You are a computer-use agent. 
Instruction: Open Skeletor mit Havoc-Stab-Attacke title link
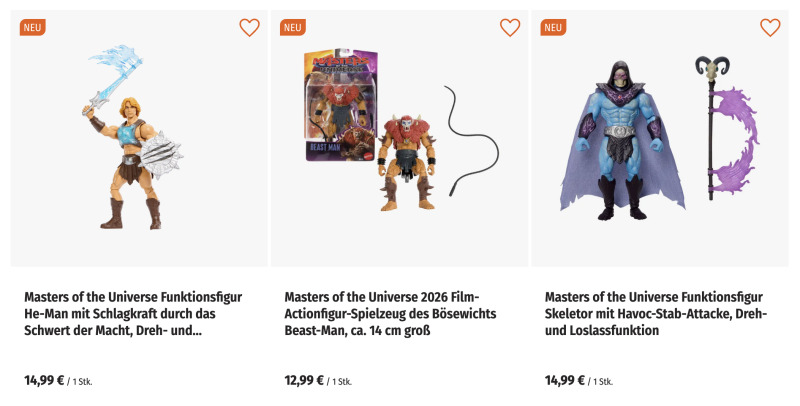tap(655, 313)
